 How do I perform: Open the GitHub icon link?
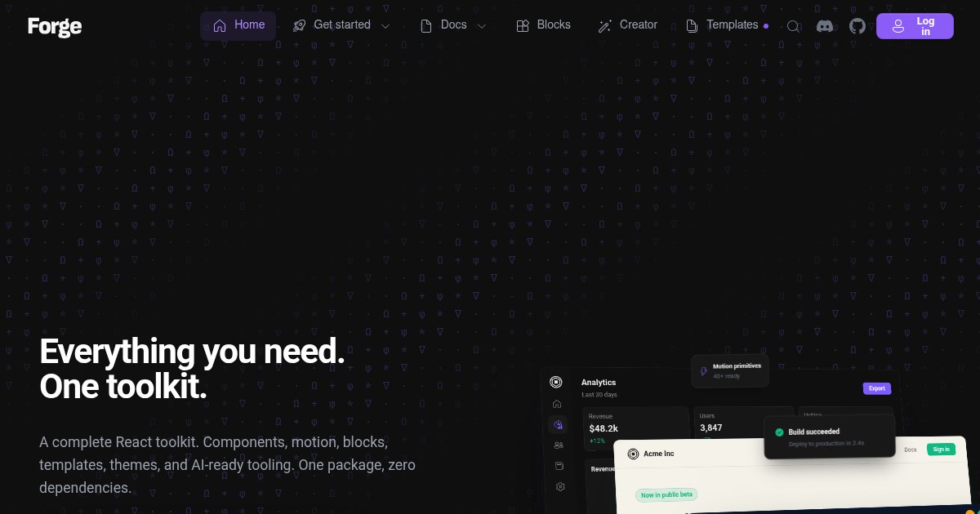pyautogui.click(x=857, y=26)
